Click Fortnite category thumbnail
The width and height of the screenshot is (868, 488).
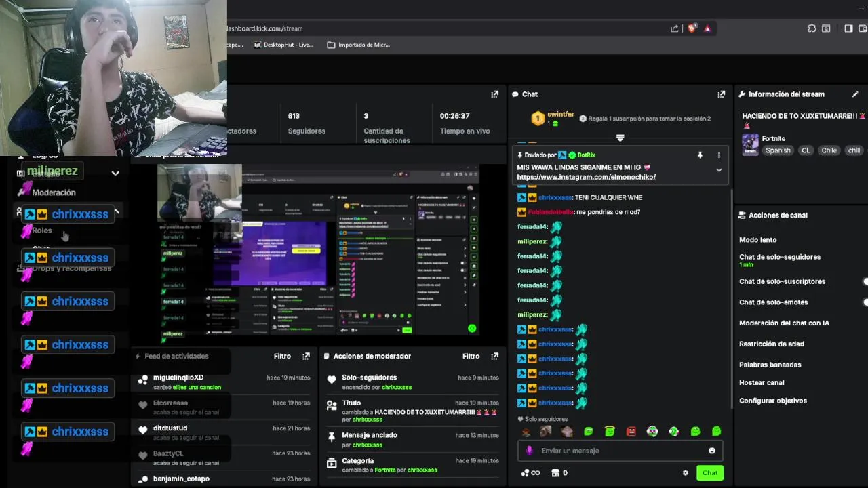pos(750,144)
